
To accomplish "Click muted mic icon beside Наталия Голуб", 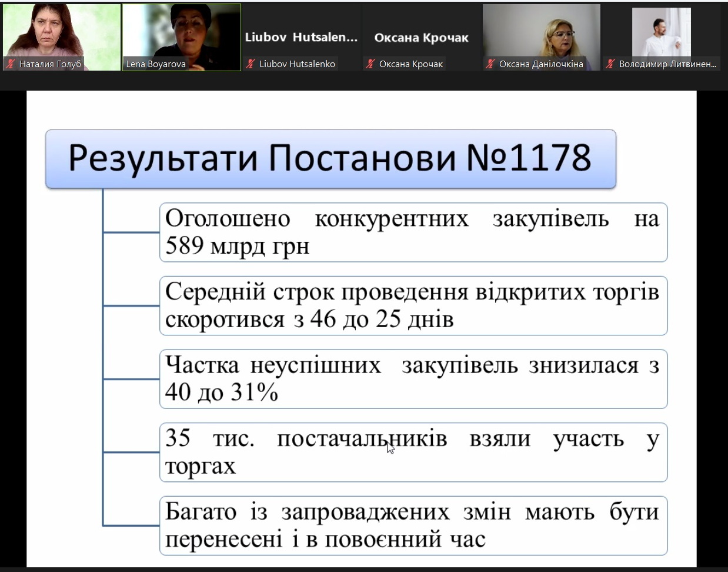I will 11,64.
